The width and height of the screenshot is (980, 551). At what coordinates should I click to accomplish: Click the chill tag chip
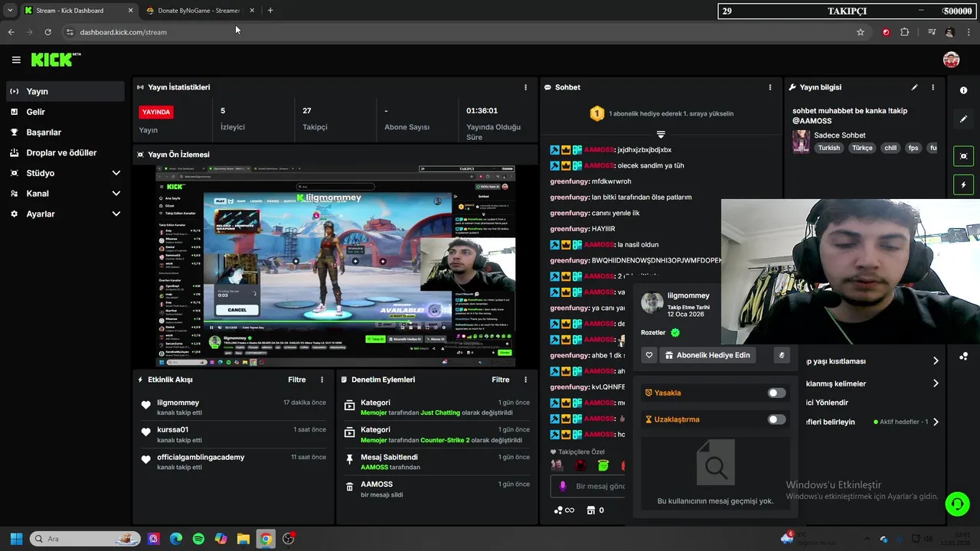click(x=890, y=148)
